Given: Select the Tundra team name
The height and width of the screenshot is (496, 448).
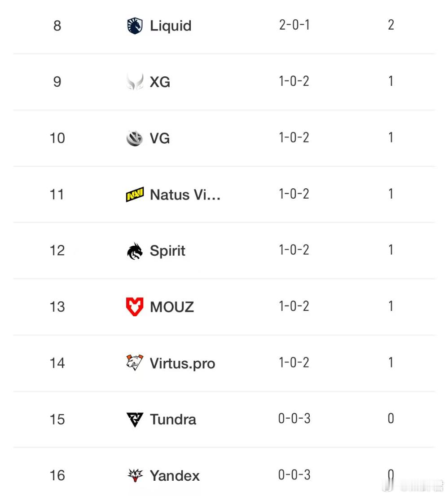Looking at the screenshot, I should (173, 420).
